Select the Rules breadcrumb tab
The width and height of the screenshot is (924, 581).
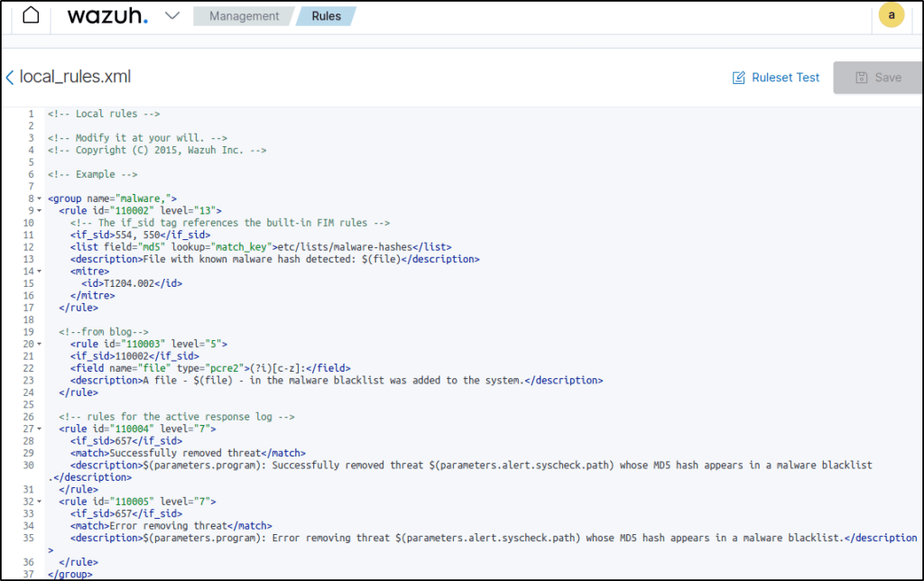(x=326, y=16)
